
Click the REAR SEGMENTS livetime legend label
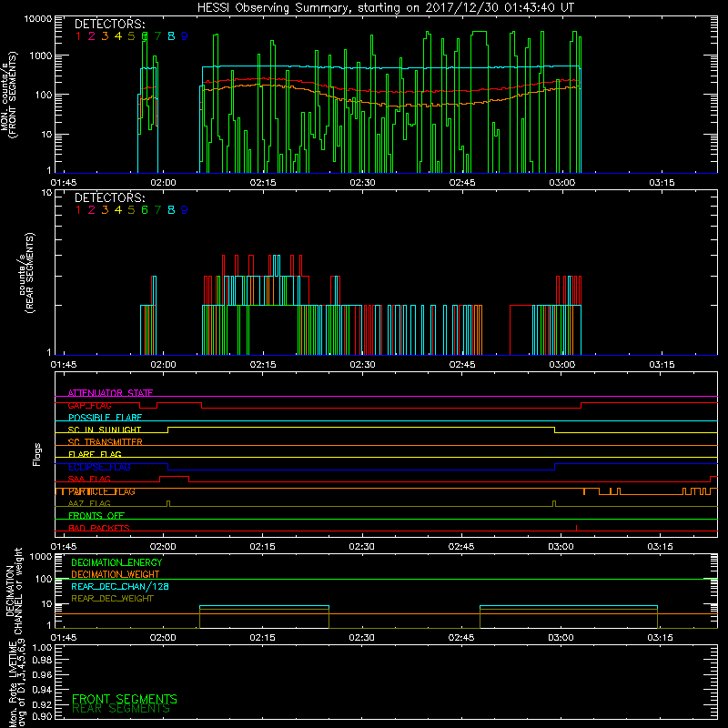tap(121, 709)
